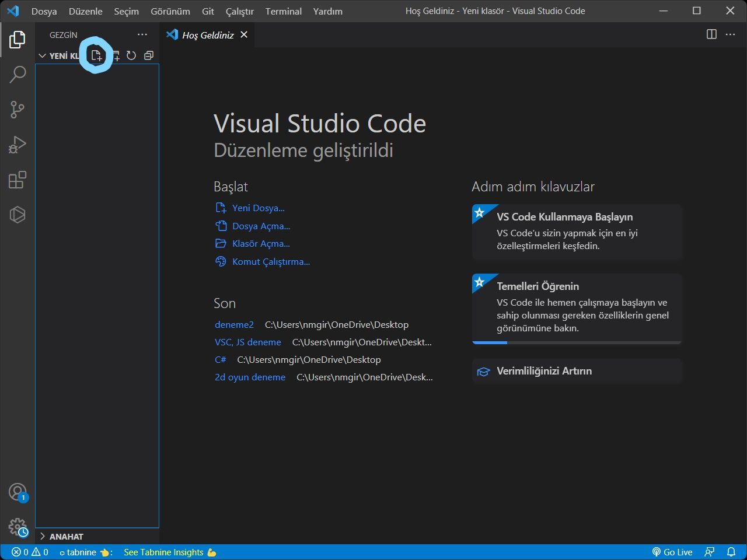Start Go Live server from status bar
This screenshot has height=560, width=747.
(x=672, y=552)
